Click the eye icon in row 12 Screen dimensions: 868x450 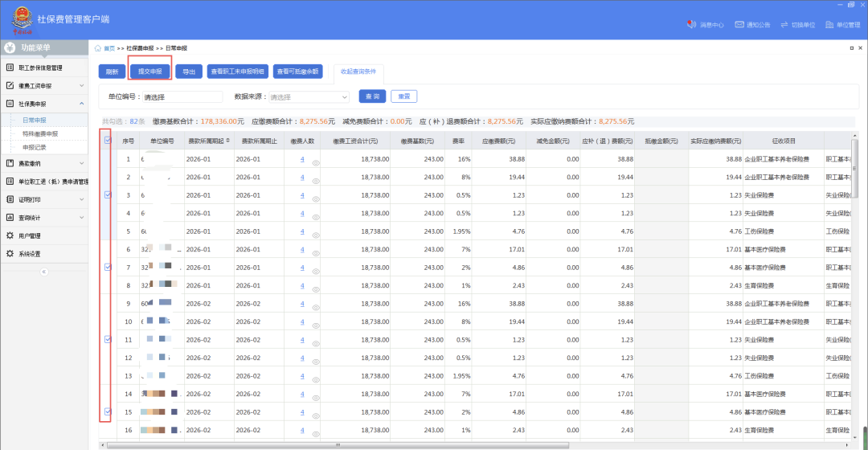[316, 362]
